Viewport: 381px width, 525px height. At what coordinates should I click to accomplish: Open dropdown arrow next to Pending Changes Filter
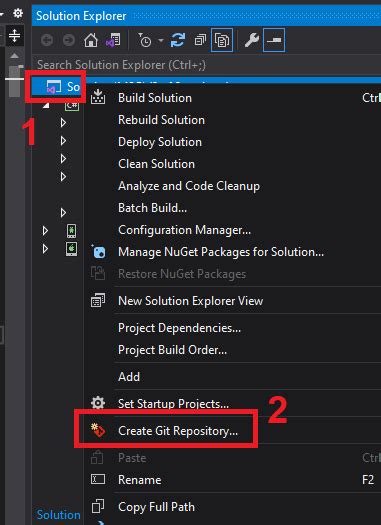161,41
